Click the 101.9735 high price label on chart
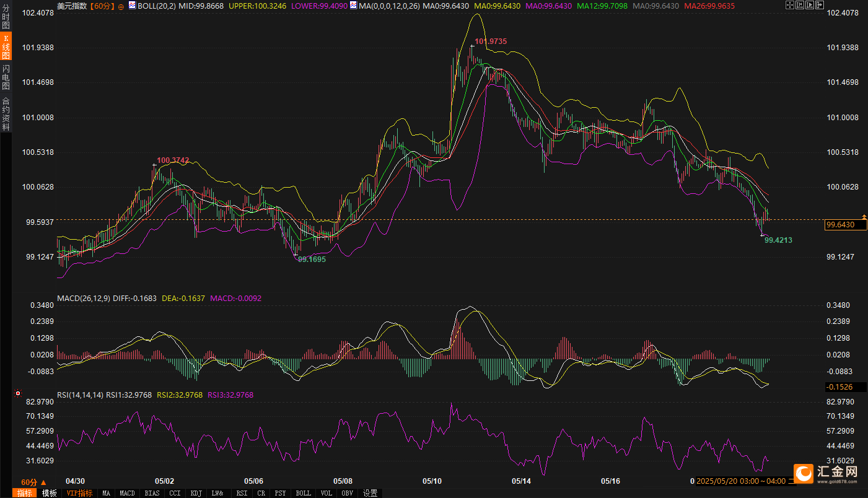 491,41
